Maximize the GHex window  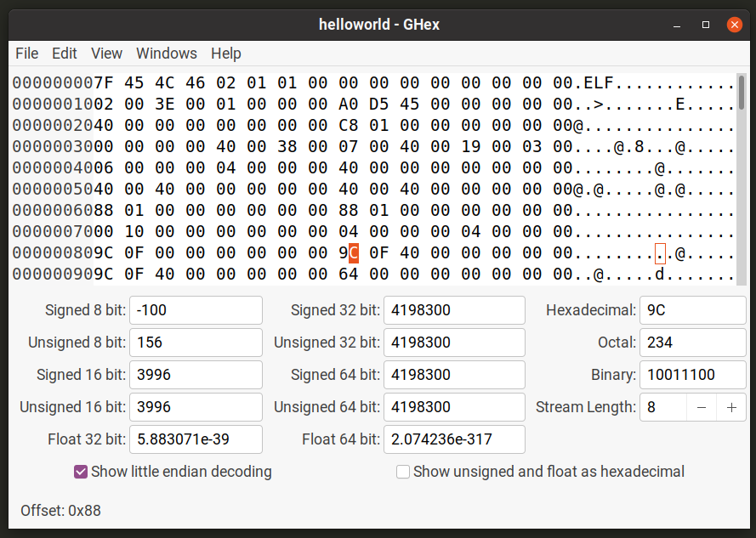tap(705, 25)
